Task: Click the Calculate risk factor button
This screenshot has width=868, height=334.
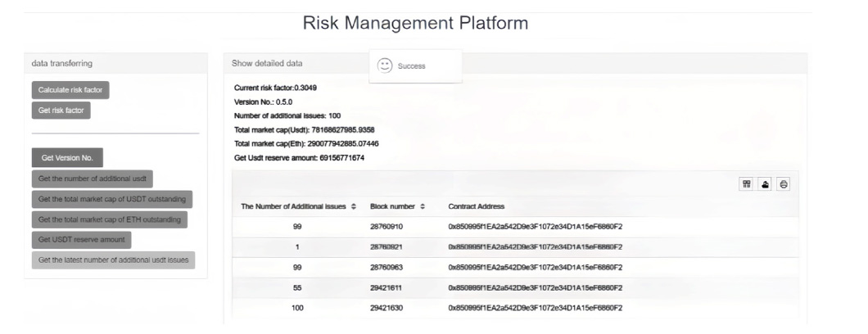Action: point(70,90)
